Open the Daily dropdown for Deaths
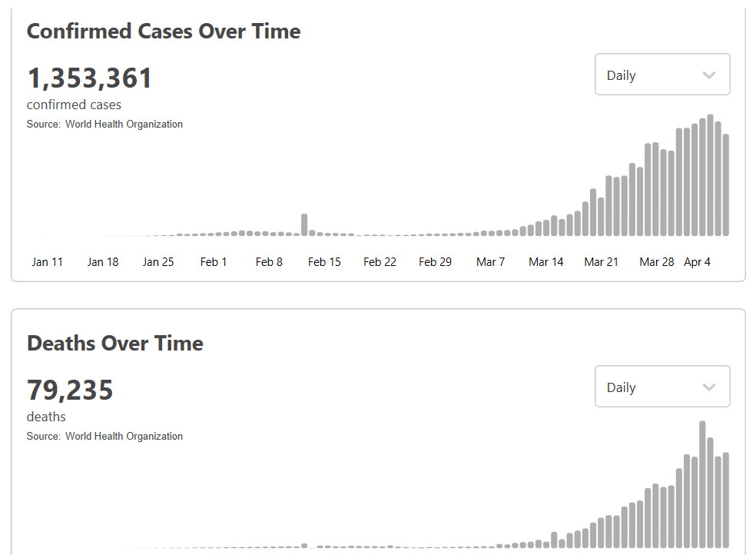This screenshot has height=555, width=756. coord(661,387)
